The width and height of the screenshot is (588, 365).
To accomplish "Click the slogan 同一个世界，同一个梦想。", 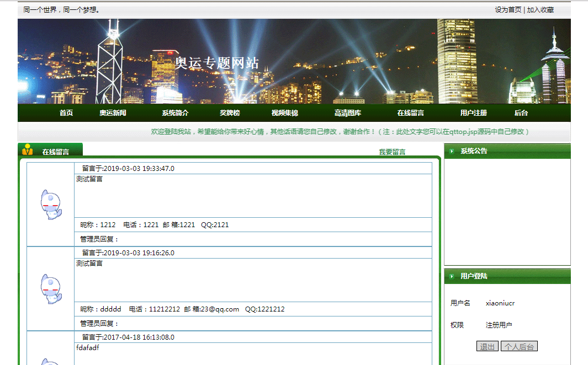I will (62, 10).
